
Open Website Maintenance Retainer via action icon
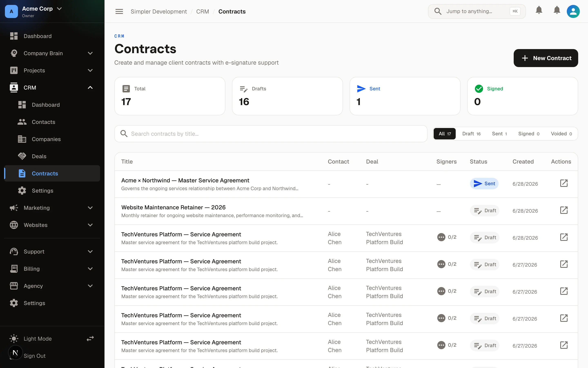[x=564, y=210]
